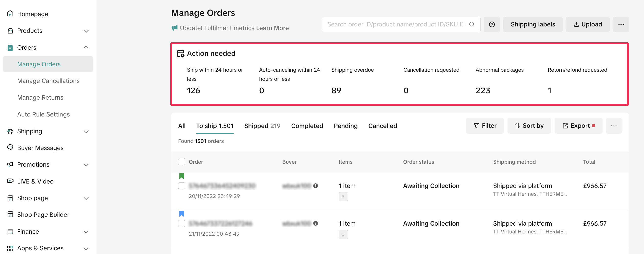Click the search magnifier icon
The image size is (644, 254).
tap(471, 24)
